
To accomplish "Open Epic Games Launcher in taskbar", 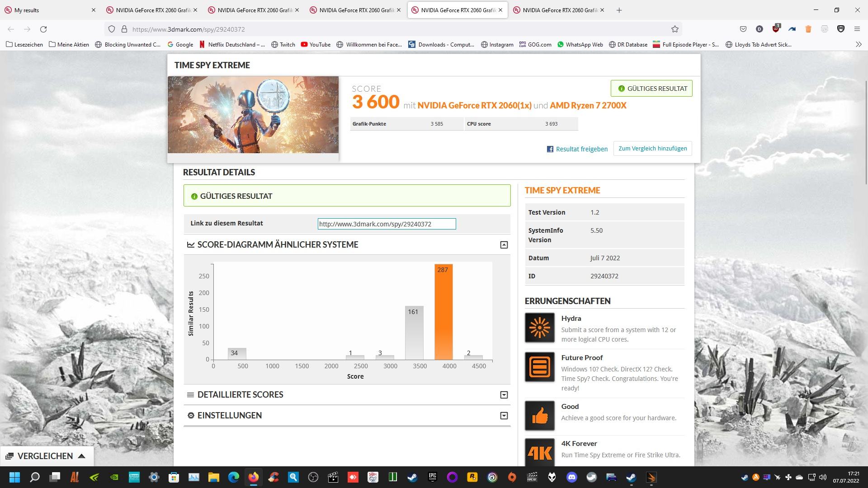I will [x=432, y=477].
